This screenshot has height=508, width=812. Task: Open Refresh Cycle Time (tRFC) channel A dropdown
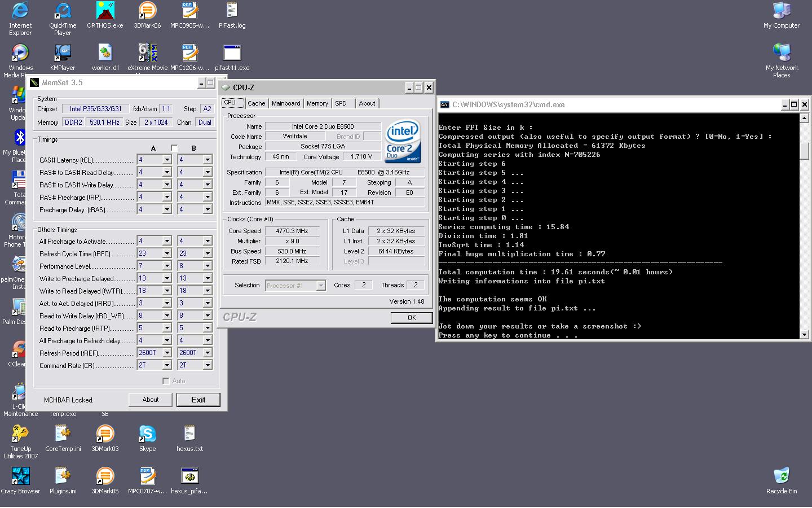tap(167, 253)
